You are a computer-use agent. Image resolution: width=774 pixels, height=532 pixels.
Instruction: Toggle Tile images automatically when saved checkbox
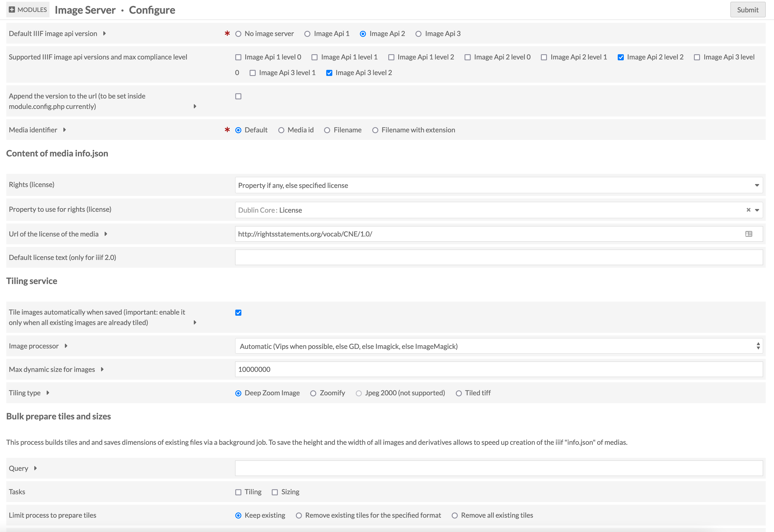(x=238, y=313)
